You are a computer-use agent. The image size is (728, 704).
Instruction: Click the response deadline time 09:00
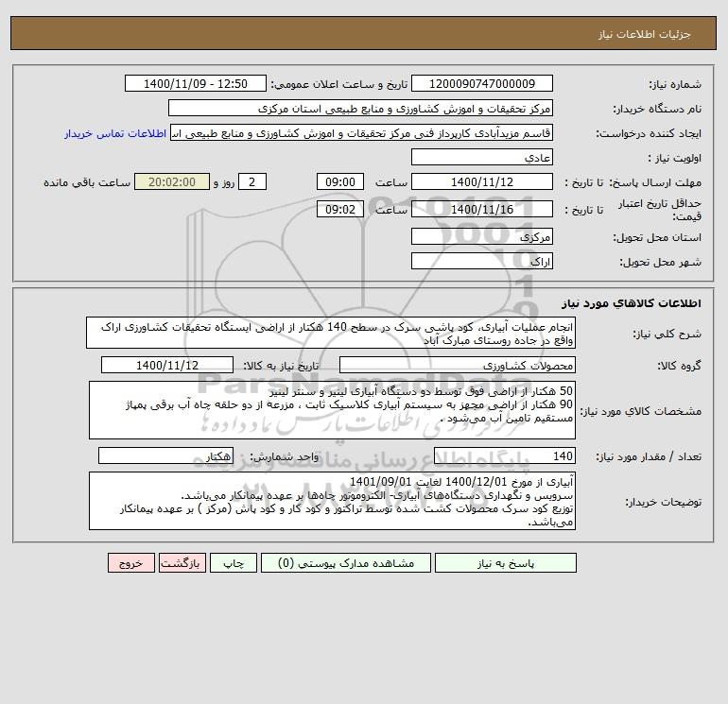point(340,182)
